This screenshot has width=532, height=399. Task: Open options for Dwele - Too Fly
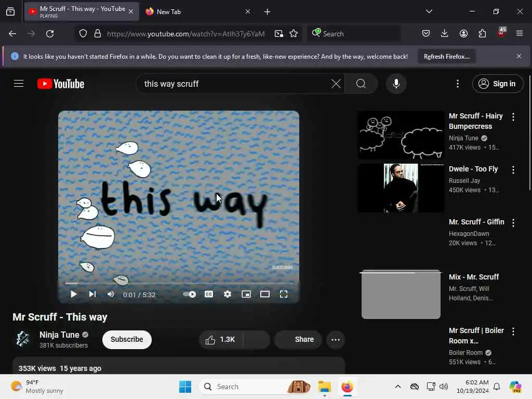tap(513, 170)
